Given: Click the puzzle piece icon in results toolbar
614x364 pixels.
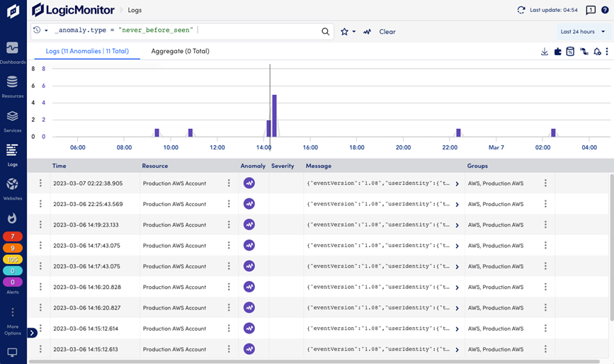Looking at the screenshot, I should click(x=557, y=52).
